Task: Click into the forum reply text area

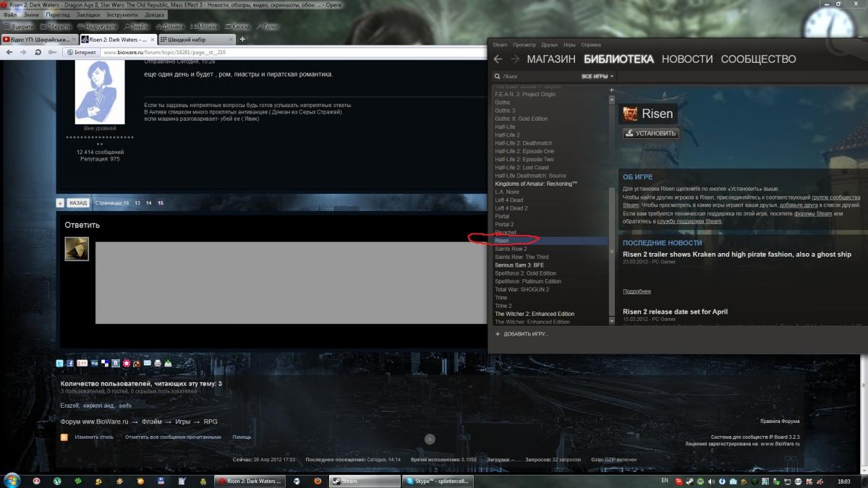Action: pos(291,283)
